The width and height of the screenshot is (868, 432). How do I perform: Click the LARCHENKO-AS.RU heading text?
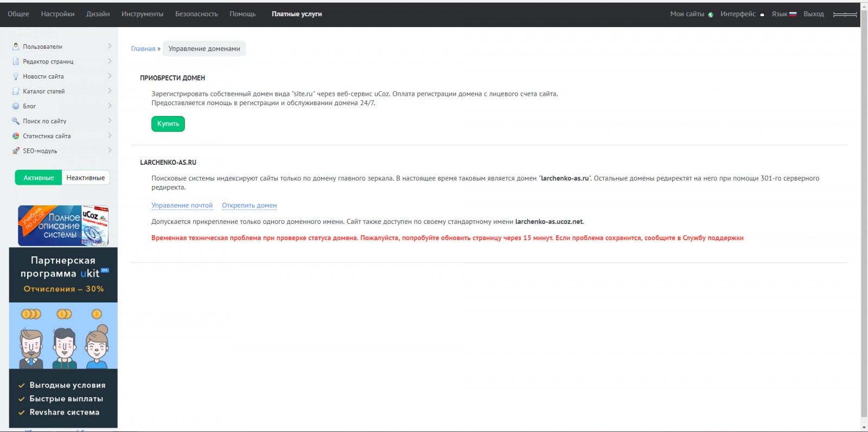[x=168, y=163]
